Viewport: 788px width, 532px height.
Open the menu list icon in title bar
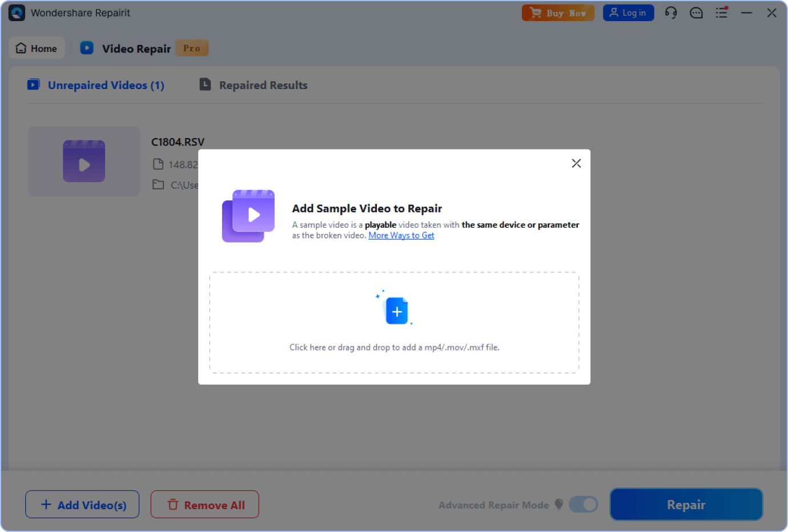pyautogui.click(x=722, y=13)
